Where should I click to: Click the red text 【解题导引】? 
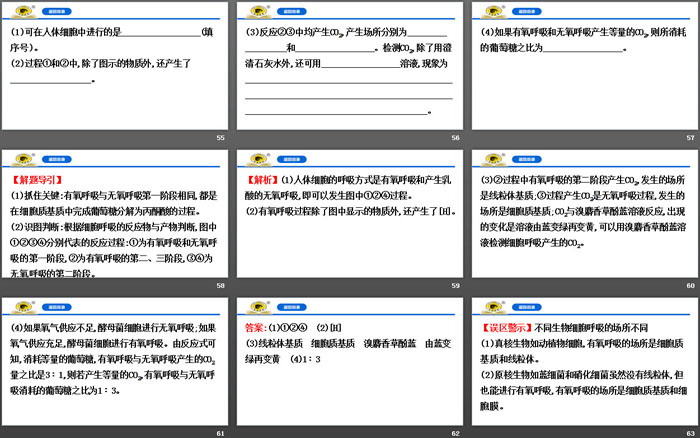(x=37, y=180)
